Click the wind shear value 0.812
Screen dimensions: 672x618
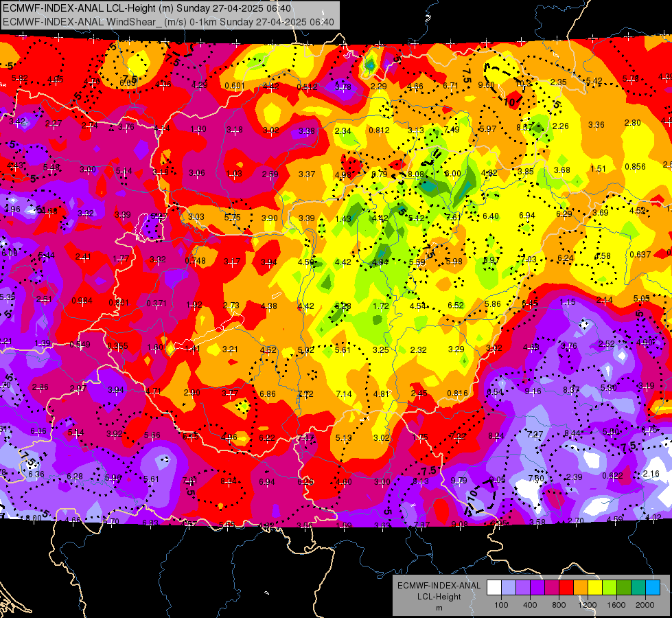click(379, 130)
